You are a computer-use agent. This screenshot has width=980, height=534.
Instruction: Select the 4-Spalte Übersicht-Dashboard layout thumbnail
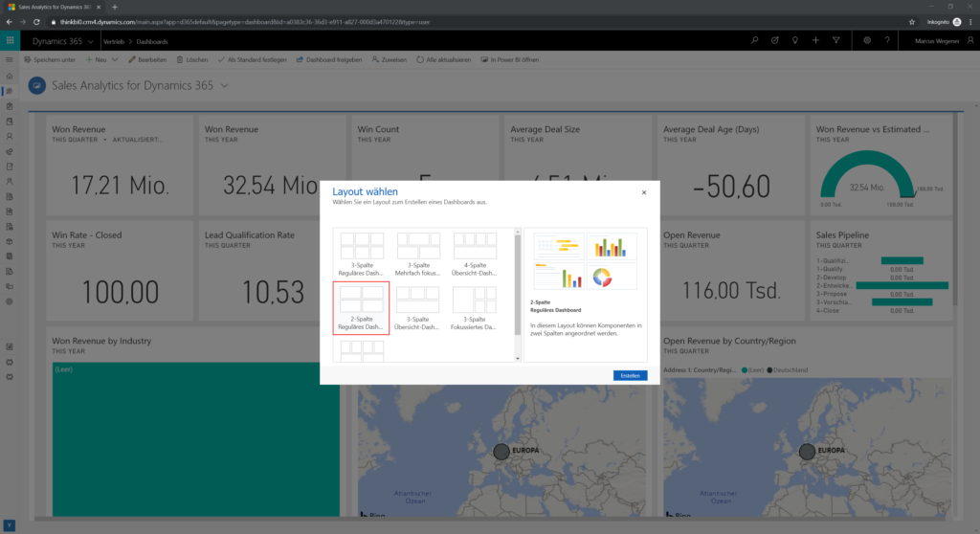[x=474, y=251]
